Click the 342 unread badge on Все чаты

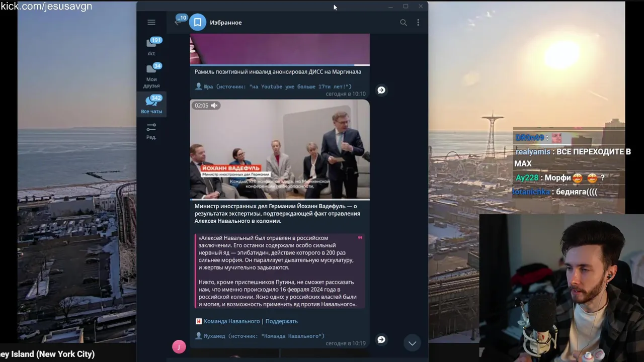pyautogui.click(x=156, y=98)
